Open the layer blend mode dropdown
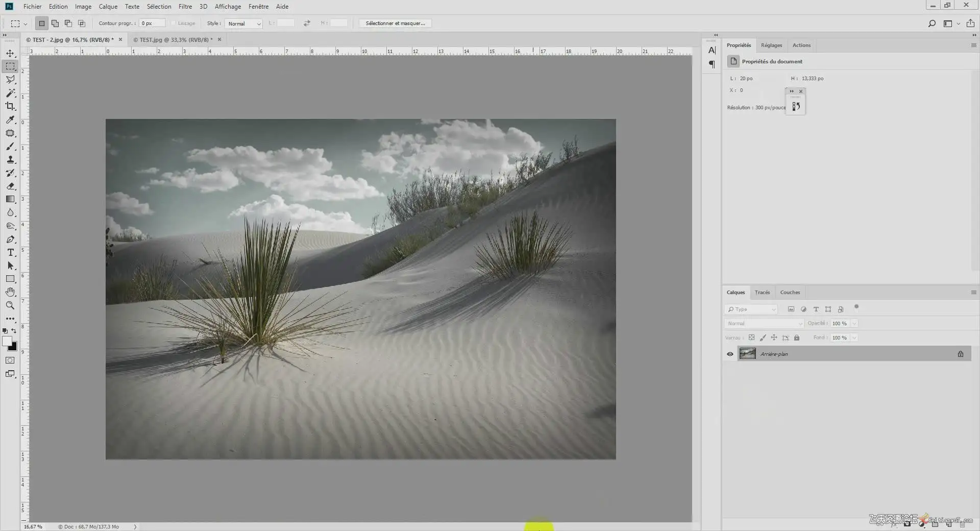This screenshot has width=980, height=531. [x=764, y=323]
